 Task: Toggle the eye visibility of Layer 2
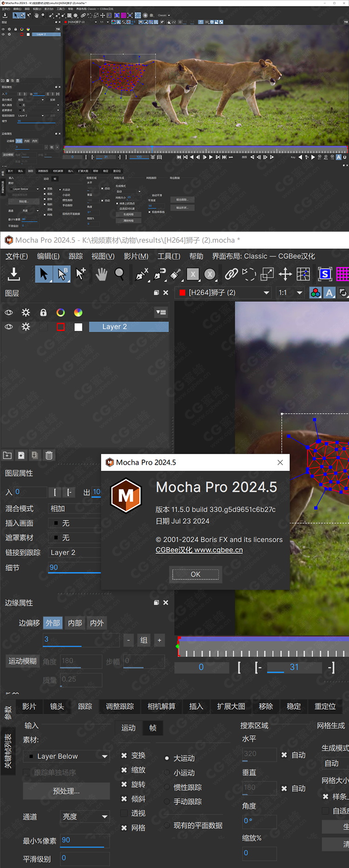(9, 327)
